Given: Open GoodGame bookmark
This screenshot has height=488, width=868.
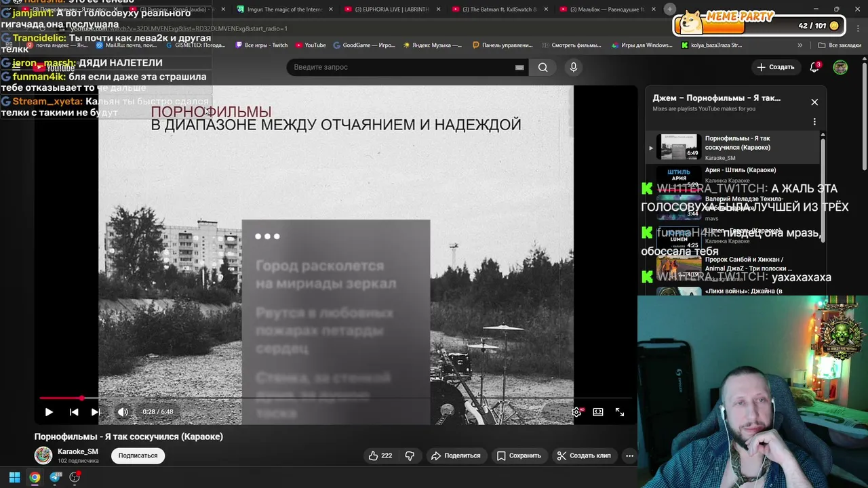Looking at the screenshot, I should point(364,45).
